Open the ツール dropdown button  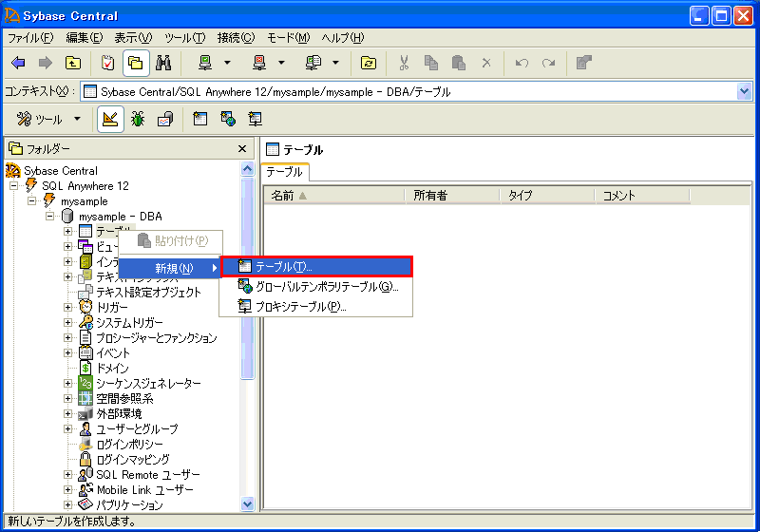pyautogui.click(x=41, y=120)
